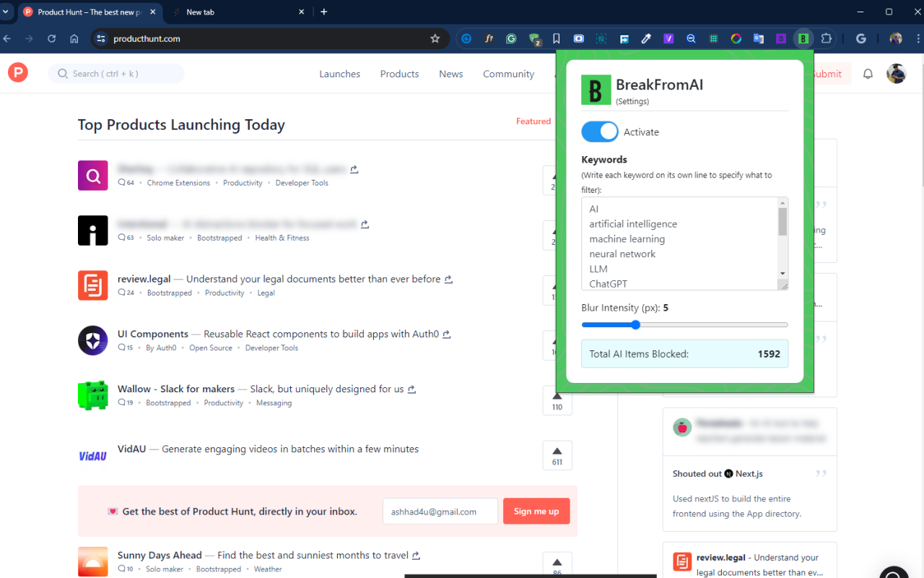
Task: Open notifications bell on Product Hunt
Action: [868, 74]
